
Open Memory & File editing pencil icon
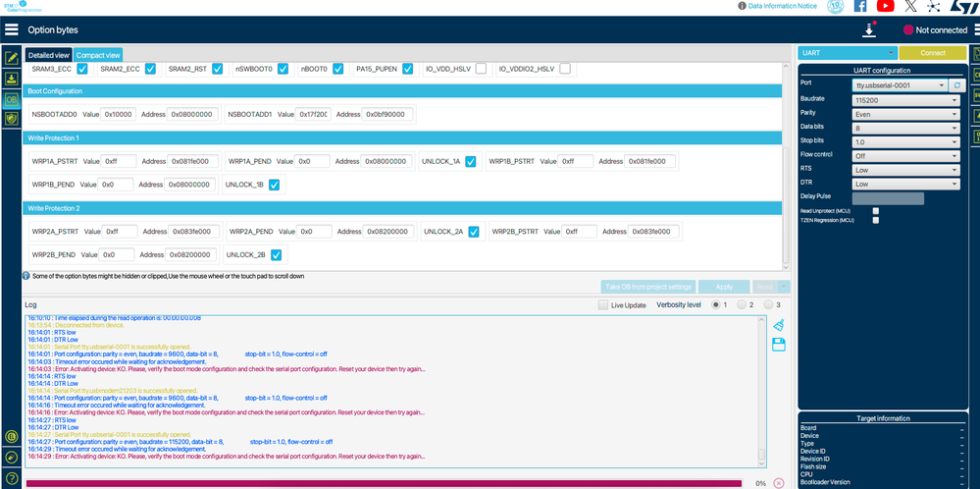11,59
